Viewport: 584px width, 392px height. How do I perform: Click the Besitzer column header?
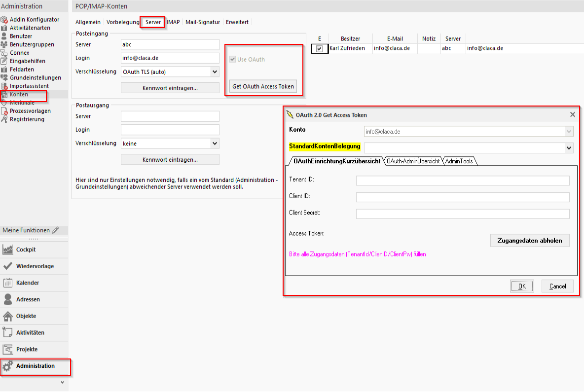pos(350,39)
